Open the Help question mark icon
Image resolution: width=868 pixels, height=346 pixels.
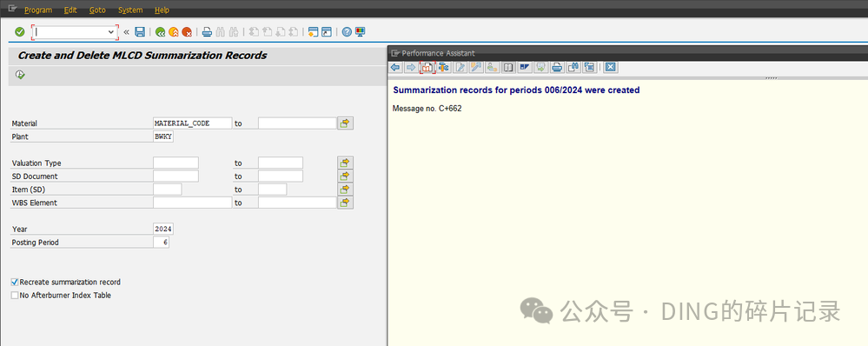click(x=347, y=32)
